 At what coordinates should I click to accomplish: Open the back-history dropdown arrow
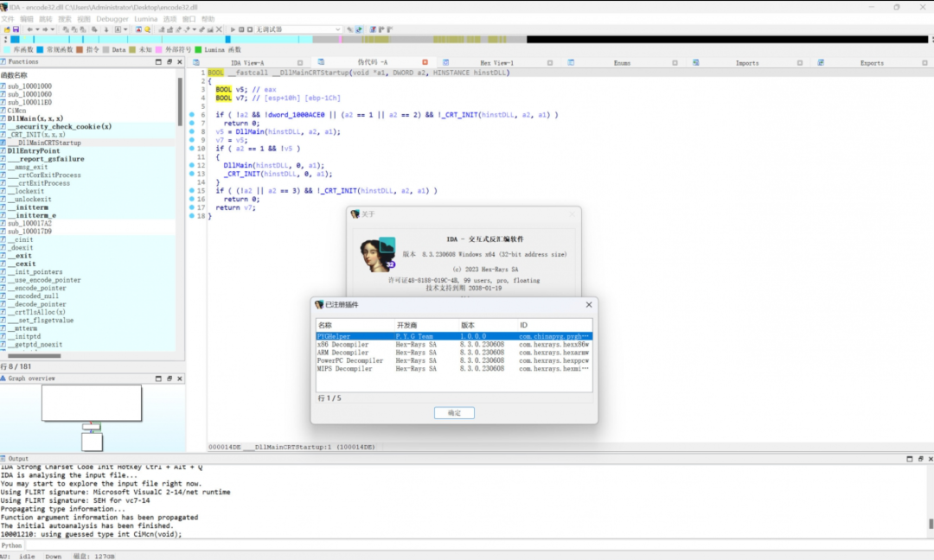click(x=37, y=29)
